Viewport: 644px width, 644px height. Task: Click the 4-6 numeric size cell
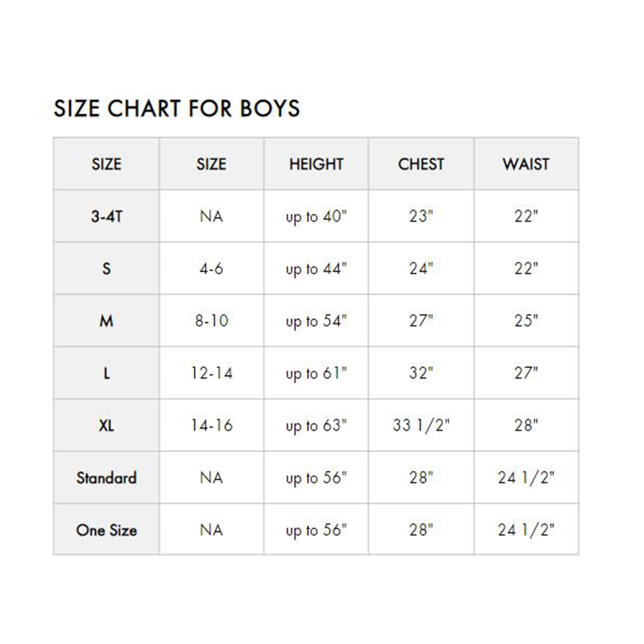click(211, 269)
